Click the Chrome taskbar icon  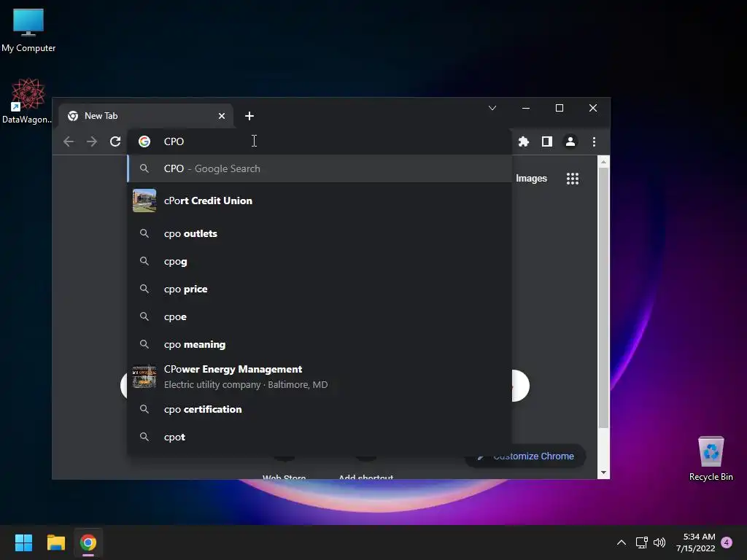[x=88, y=542]
